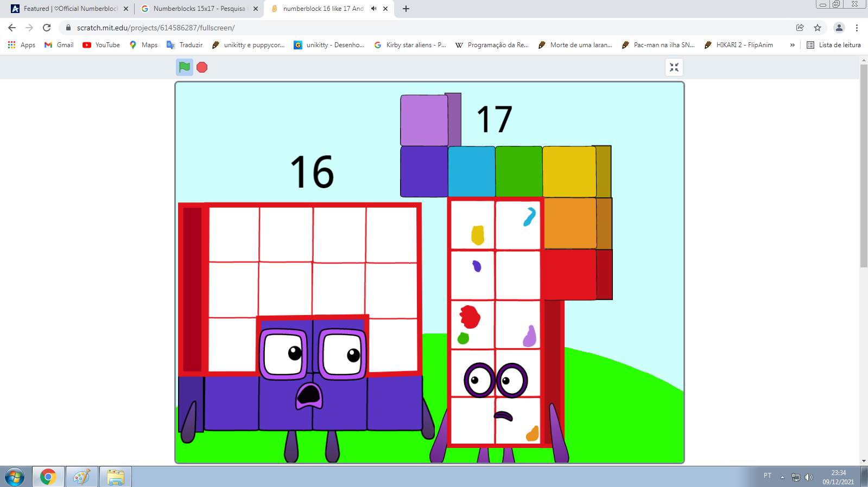Mute the tab using its speaker icon
The width and height of the screenshot is (868, 487).
tap(373, 9)
